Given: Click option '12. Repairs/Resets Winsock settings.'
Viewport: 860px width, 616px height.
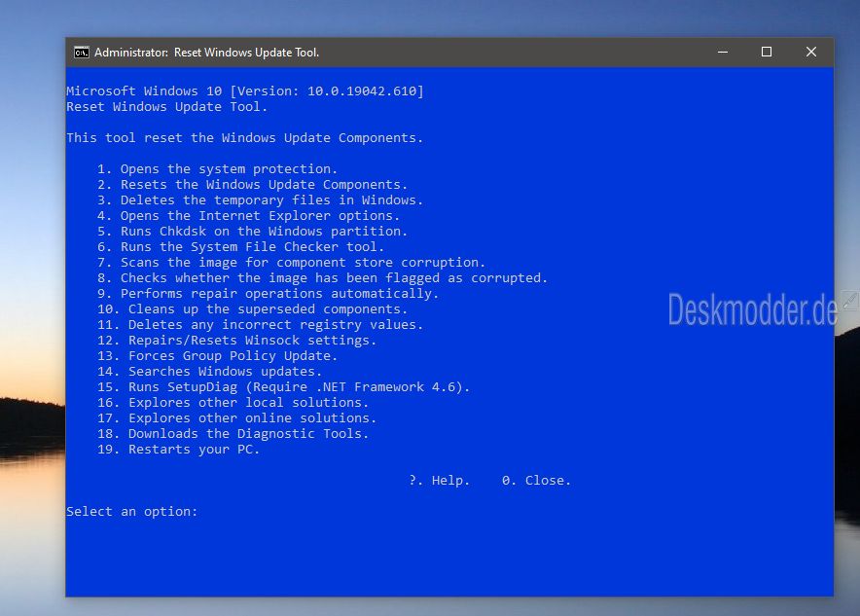Looking at the screenshot, I should tap(237, 340).
